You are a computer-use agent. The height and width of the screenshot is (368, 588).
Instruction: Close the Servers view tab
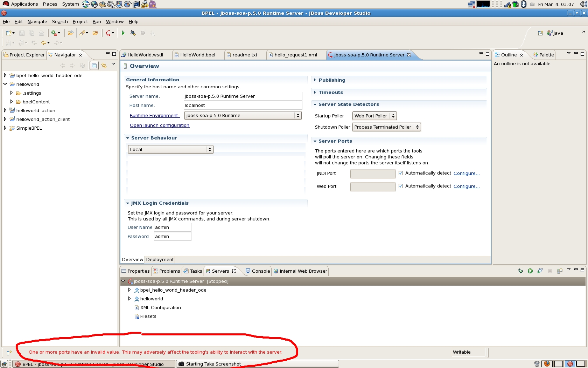coord(234,271)
